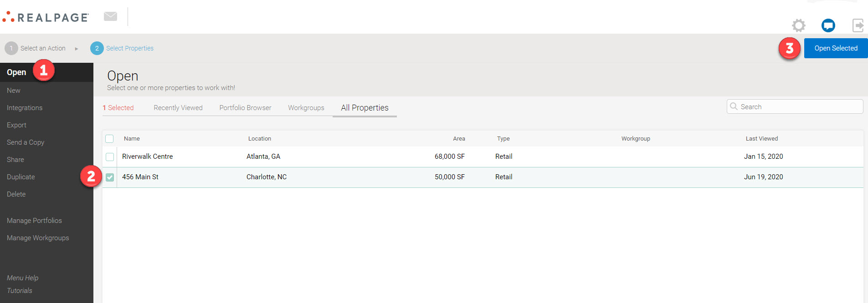Click the breadcrumb arrow after Select an Action

click(x=77, y=49)
